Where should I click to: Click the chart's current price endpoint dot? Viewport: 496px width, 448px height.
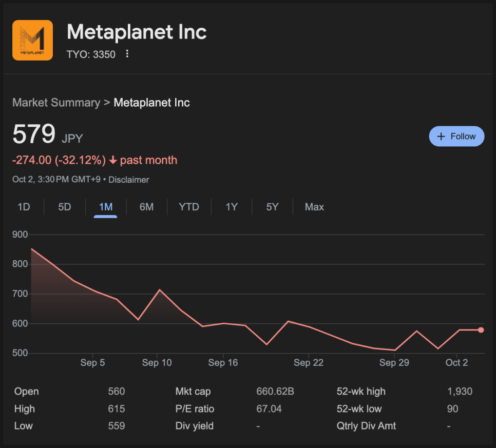(481, 330)
